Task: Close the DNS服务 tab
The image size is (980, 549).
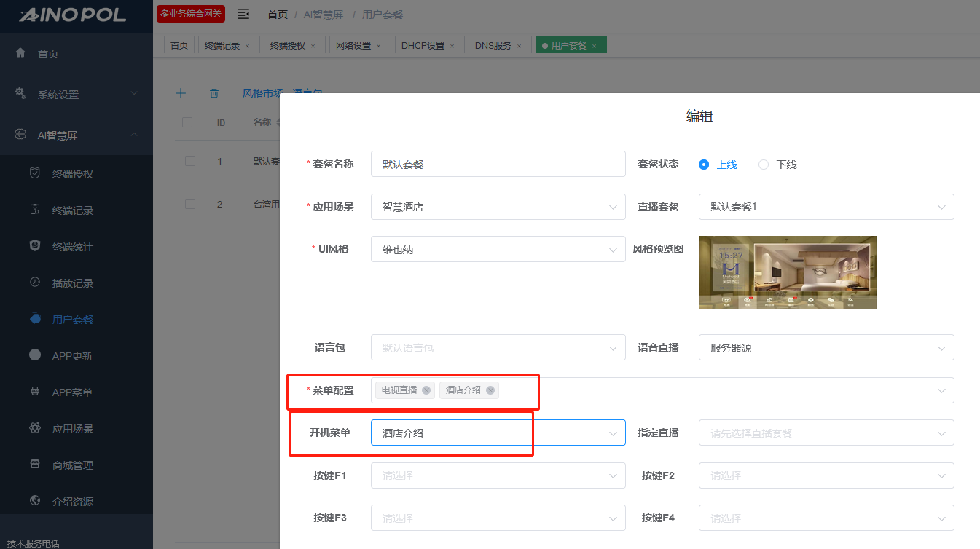Action: (x=520, y=46)
